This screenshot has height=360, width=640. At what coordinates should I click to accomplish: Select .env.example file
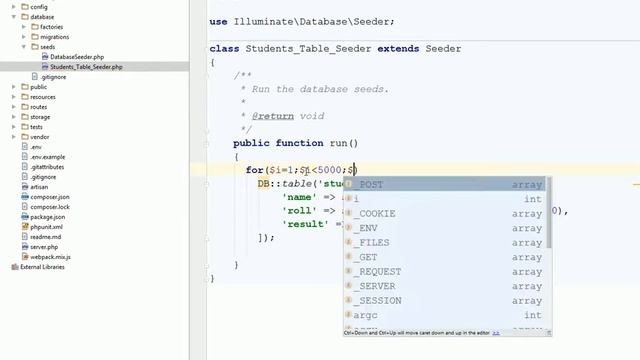47,157
